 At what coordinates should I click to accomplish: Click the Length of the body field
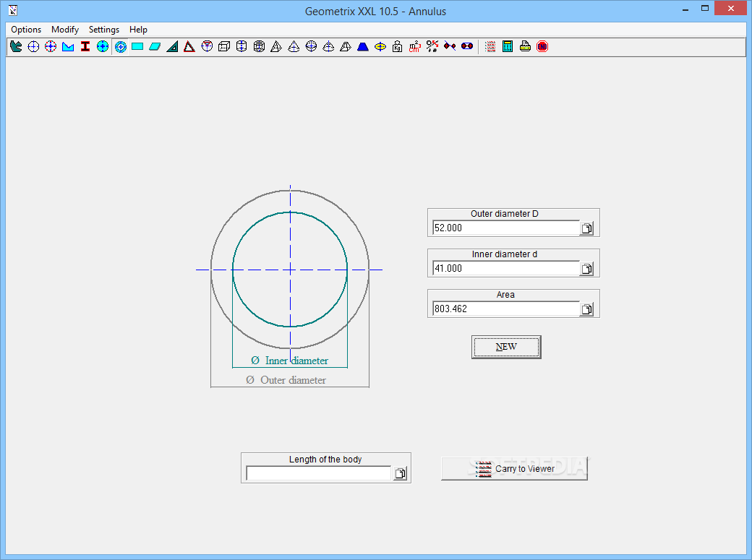pos(319,474)
